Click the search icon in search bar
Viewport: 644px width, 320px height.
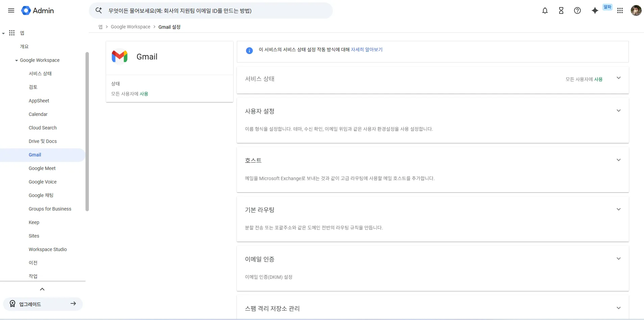click(x=99, y=10)
